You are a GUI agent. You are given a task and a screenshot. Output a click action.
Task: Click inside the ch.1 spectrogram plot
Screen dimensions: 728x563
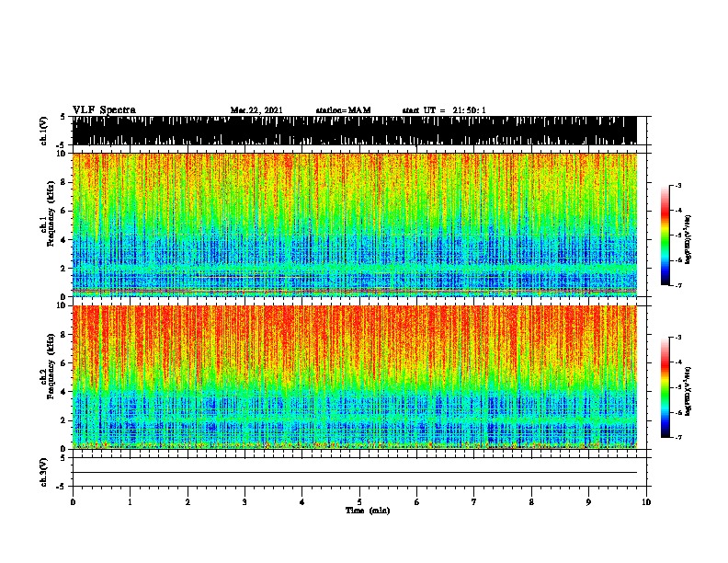354,224
